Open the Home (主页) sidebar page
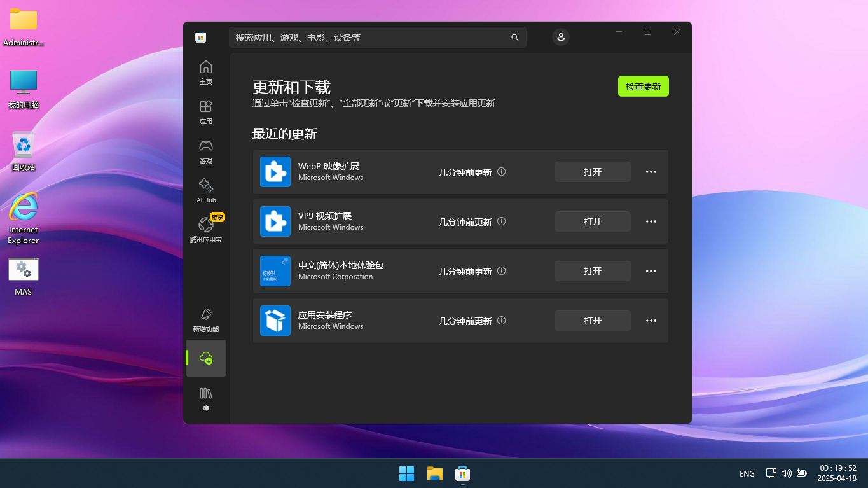This screenshot has width=868, height=488. click(205, 73)
